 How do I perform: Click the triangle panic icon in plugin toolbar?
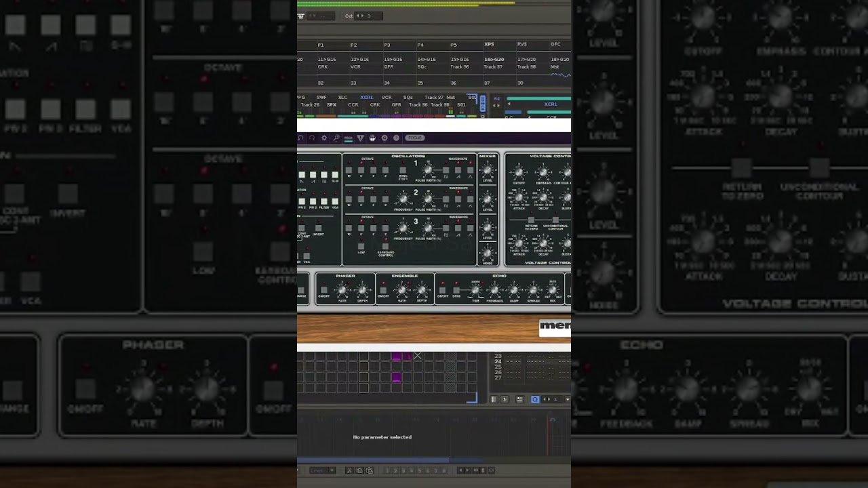pos(360,138)
